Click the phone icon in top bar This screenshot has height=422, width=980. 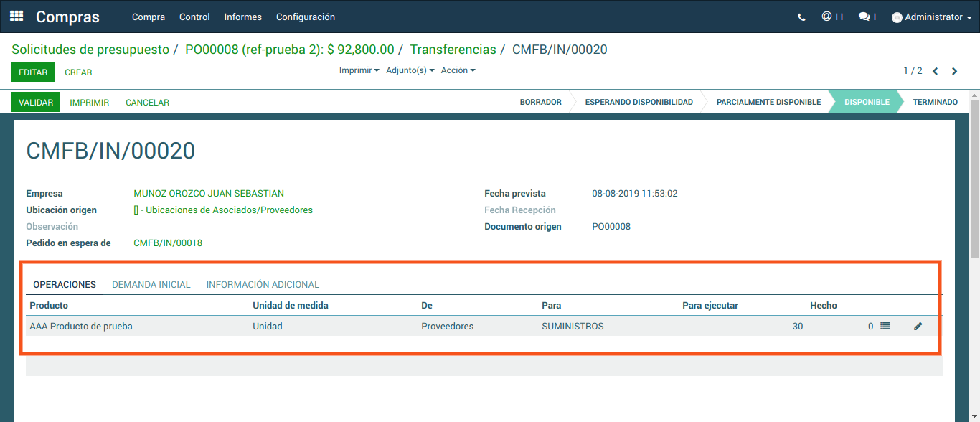pyautogui.click(x=801, y=17)
